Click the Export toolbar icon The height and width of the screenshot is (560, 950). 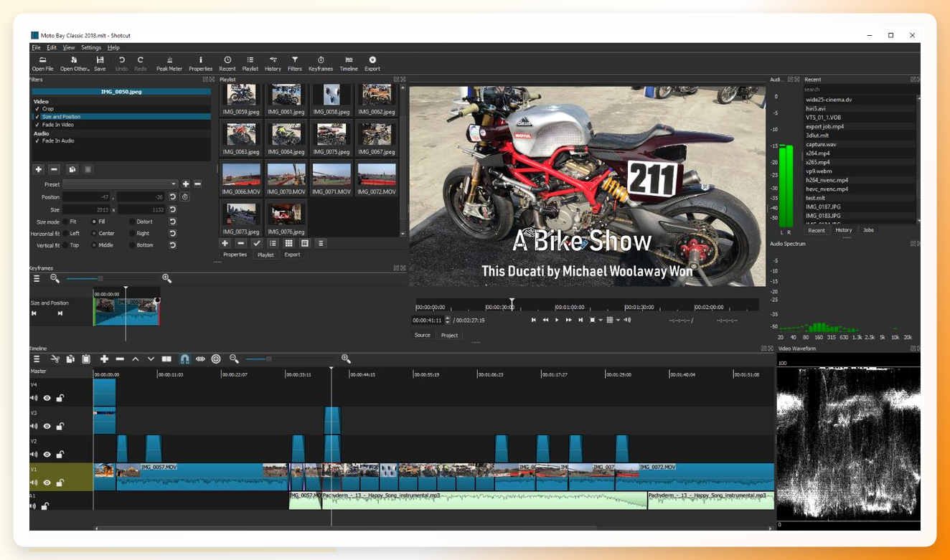point(372,64)
